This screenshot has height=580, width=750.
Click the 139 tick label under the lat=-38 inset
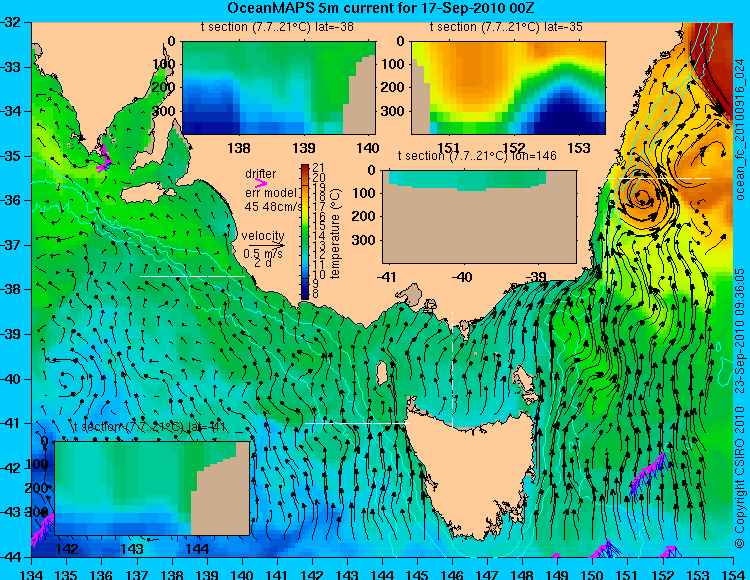[x=304, y=148]
